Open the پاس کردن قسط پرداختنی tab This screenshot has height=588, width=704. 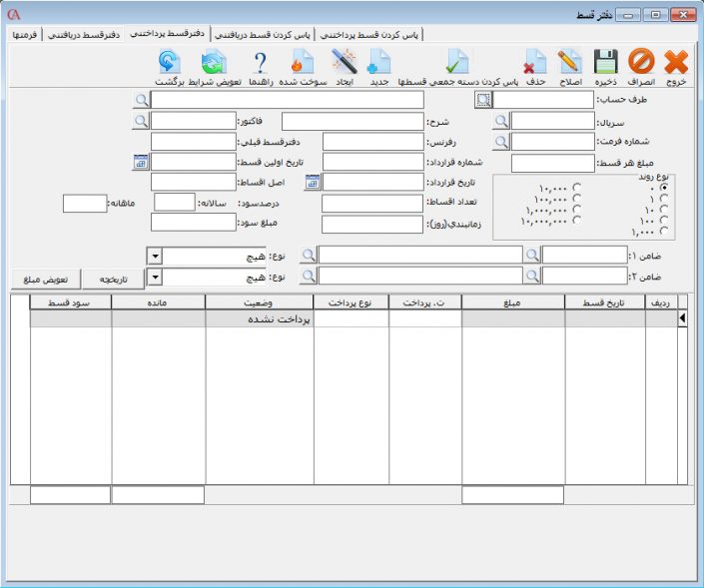click(x=368, y=34)
